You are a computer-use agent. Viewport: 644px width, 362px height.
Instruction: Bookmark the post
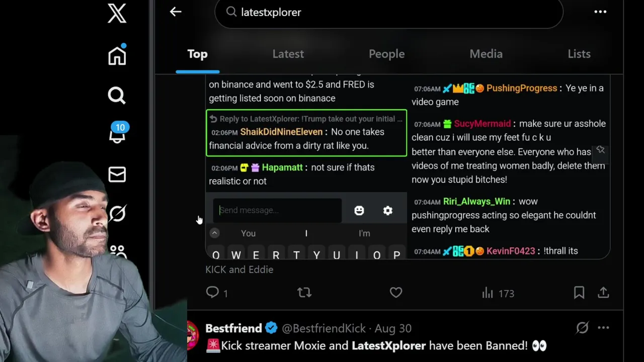pos(579,293)
